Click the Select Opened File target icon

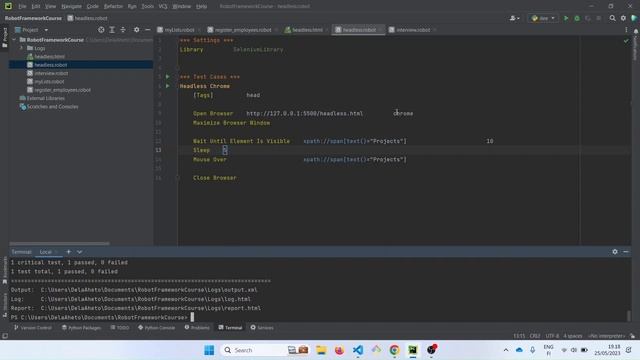(x=101, y=30)
